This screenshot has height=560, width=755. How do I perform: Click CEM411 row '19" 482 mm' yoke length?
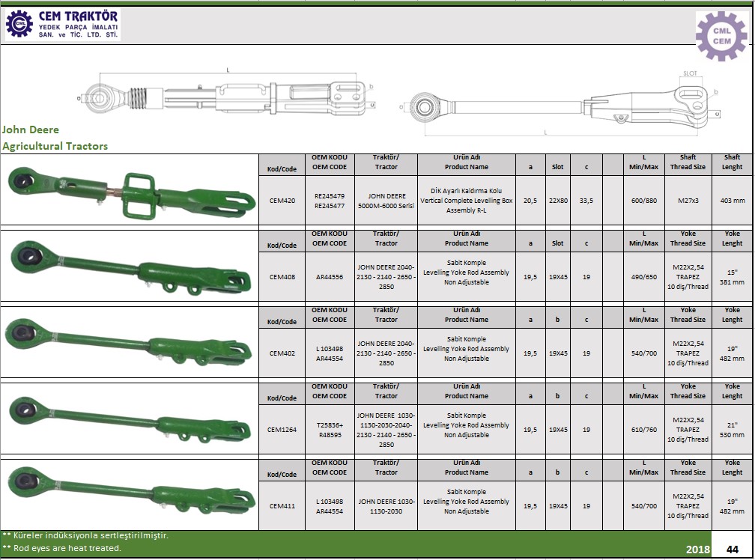[733, 506]
